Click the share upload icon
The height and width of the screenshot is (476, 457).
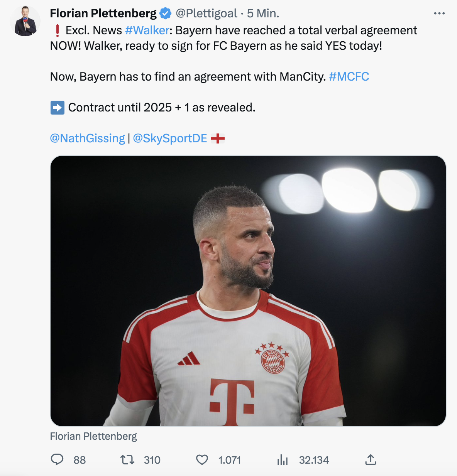[x=371, y=459]
